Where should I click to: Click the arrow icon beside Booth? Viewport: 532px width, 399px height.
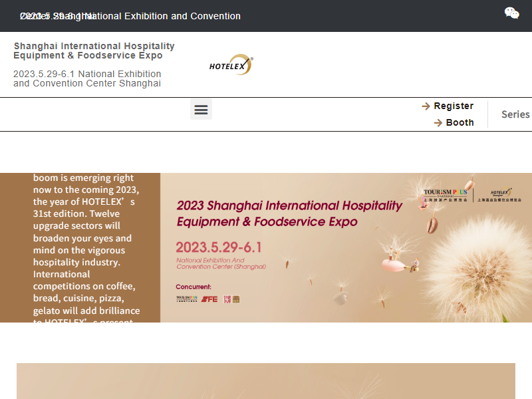coord(438,122)
